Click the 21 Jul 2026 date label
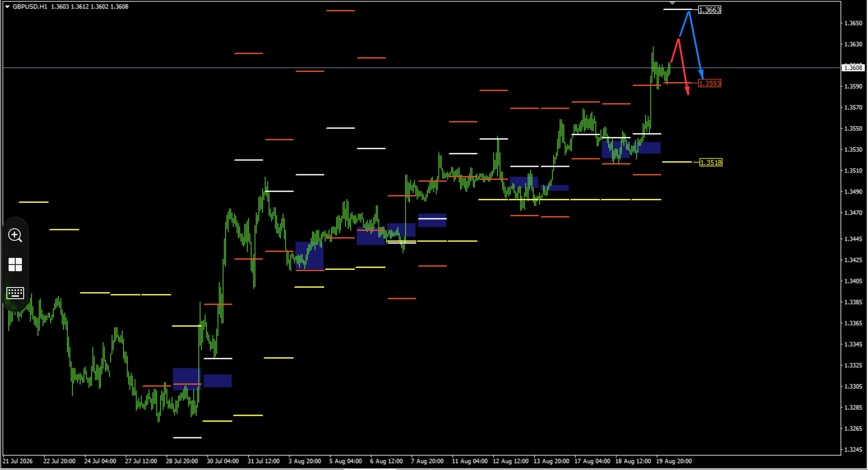Image resolution: width=868 pixels, height=470 pixels. (18, 461)
